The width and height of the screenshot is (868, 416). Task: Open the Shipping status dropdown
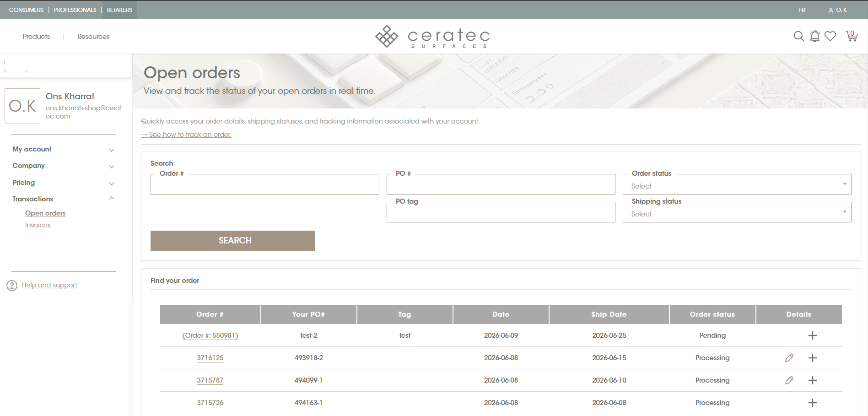(x=737, y=212)
